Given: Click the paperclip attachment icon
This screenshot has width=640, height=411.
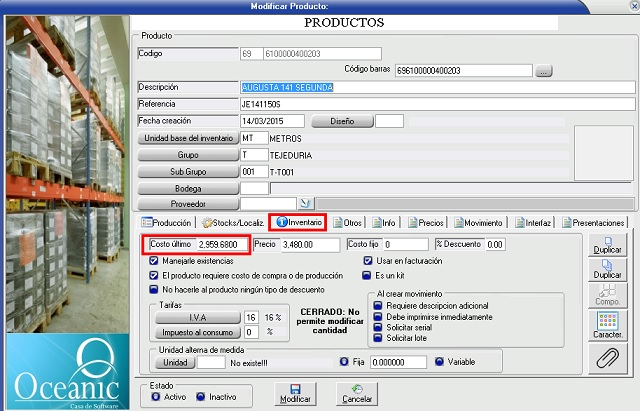Looking at the screenshot, I should pyautogui.click(x=606, y=357).
